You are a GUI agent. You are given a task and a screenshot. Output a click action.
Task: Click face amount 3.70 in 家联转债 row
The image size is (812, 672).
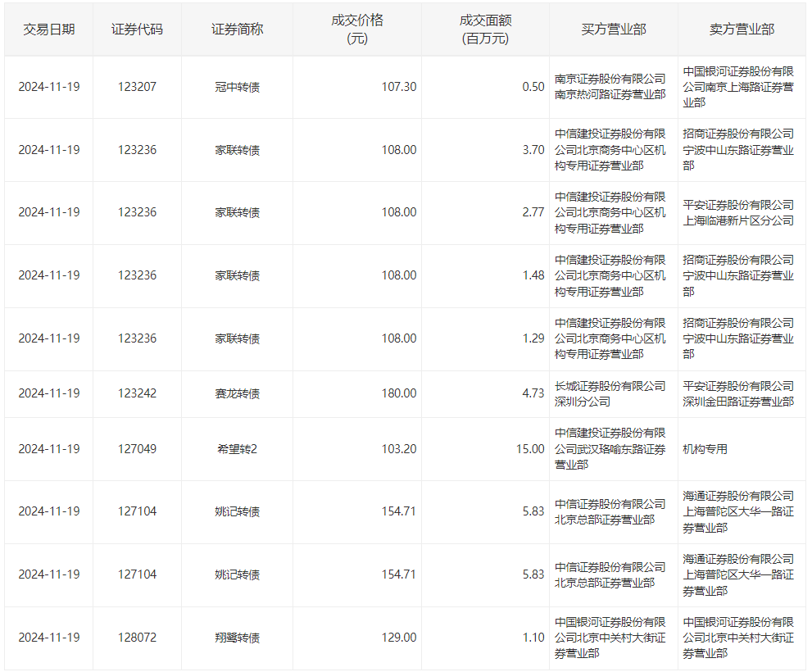click(x=533, y=150)
